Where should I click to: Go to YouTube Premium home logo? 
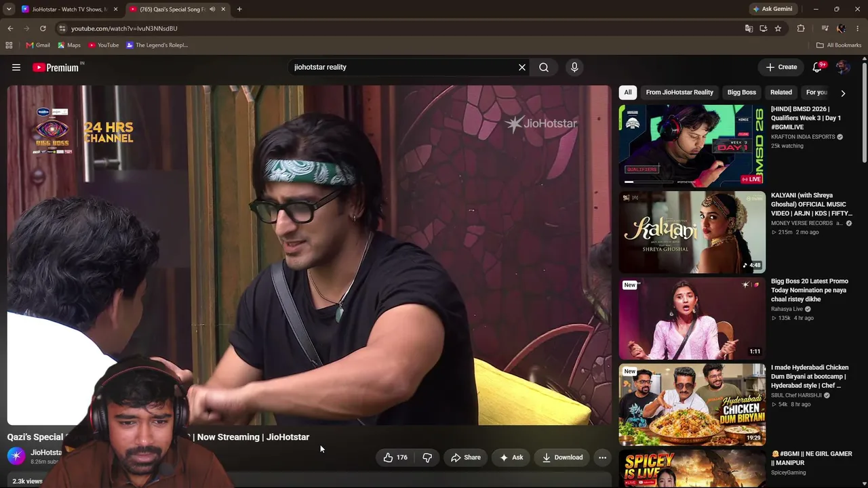(56, 67)
